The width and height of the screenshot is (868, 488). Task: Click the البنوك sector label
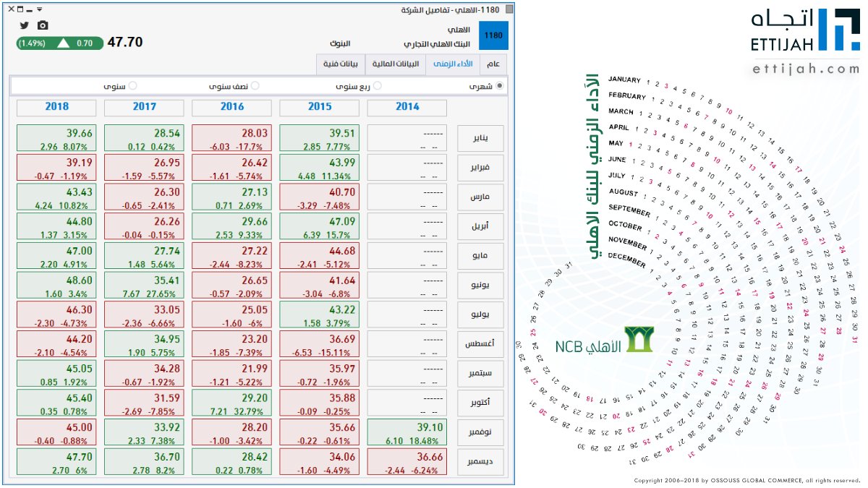coord(339,44)
